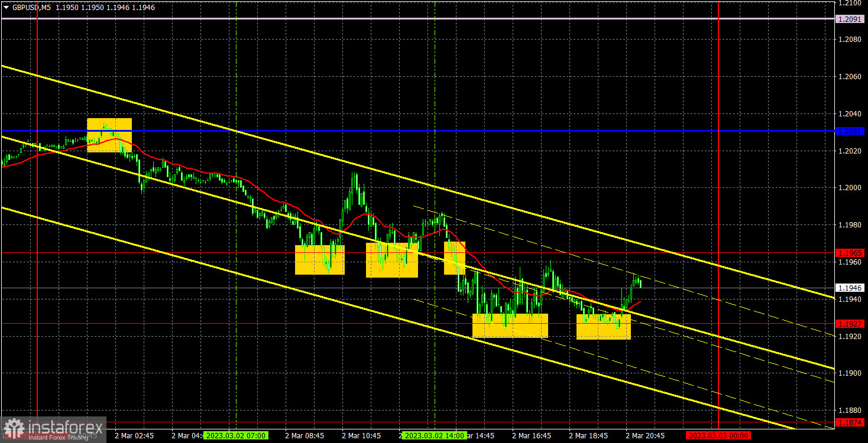Click the 1.2060 value on the price axis
Screen dimensions: 868x443
pos(851,77)
